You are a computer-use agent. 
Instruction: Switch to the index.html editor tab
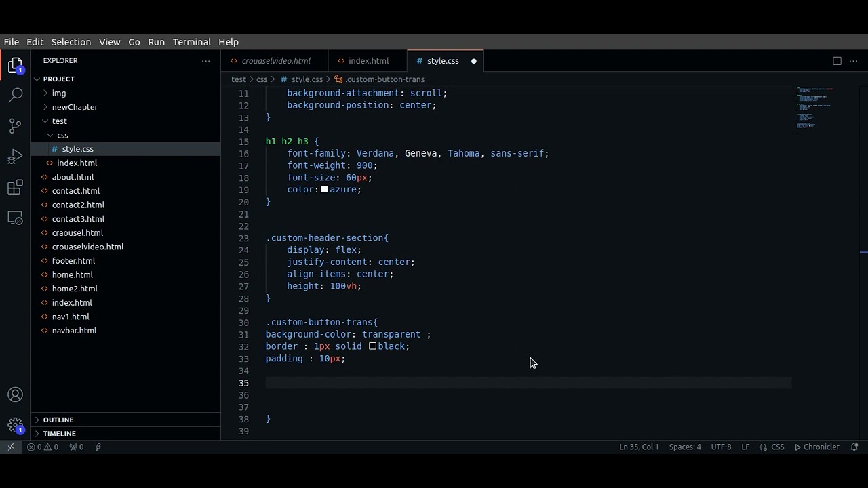(x=368, y=61)
